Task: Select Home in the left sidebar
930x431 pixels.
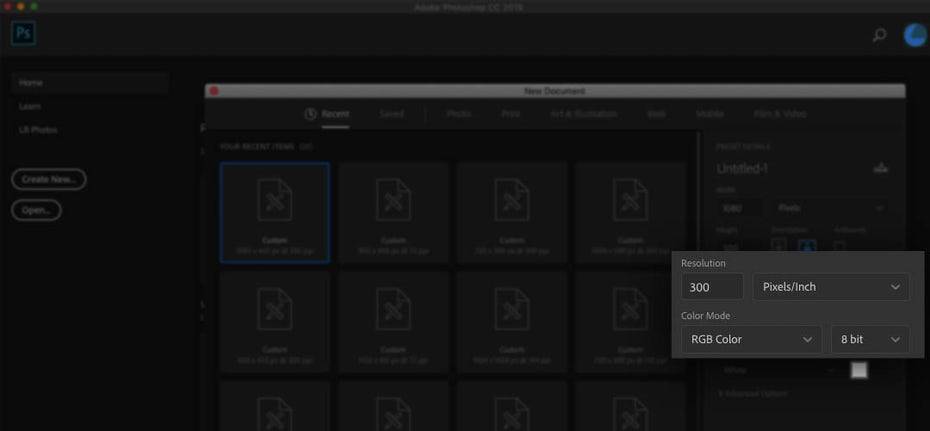Action: (90, 83)
